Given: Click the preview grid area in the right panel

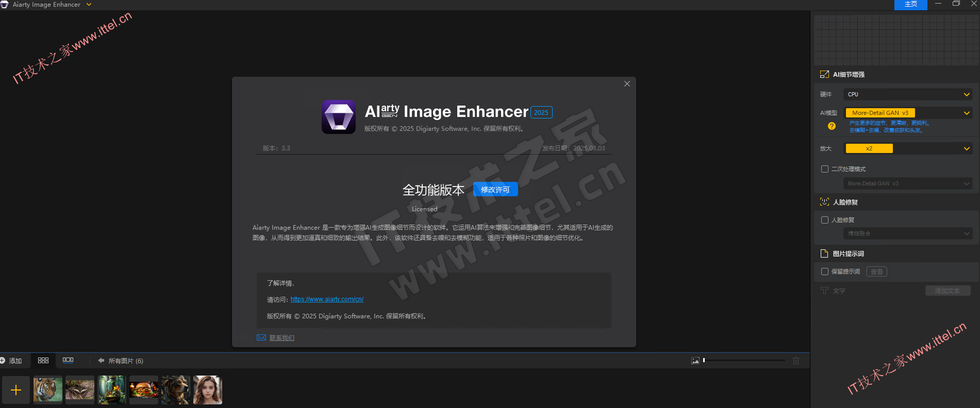Looking at the screenshot, I should point(896,40).
